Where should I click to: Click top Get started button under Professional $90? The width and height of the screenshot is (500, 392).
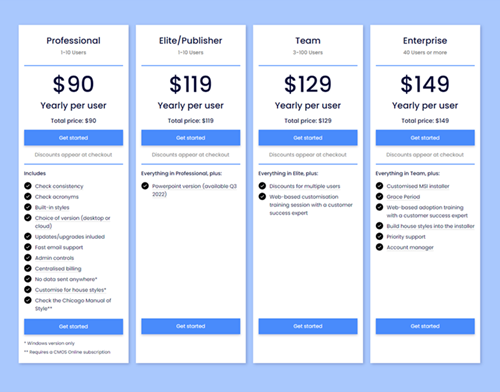click(73, 138)
